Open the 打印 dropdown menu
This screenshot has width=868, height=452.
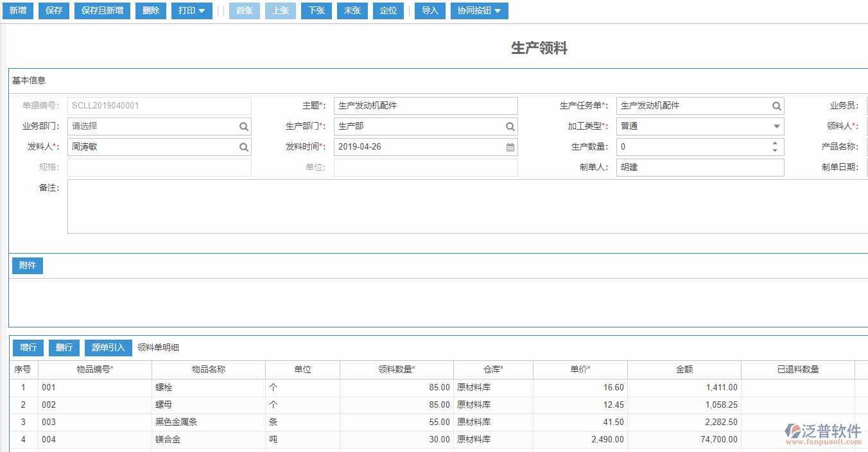191,11
